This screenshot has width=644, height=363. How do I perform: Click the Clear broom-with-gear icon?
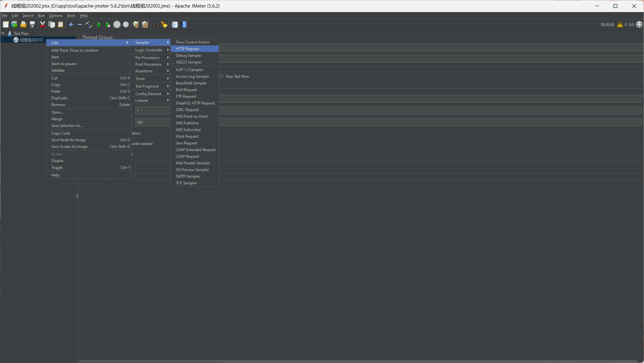click(x=136, y=24)
